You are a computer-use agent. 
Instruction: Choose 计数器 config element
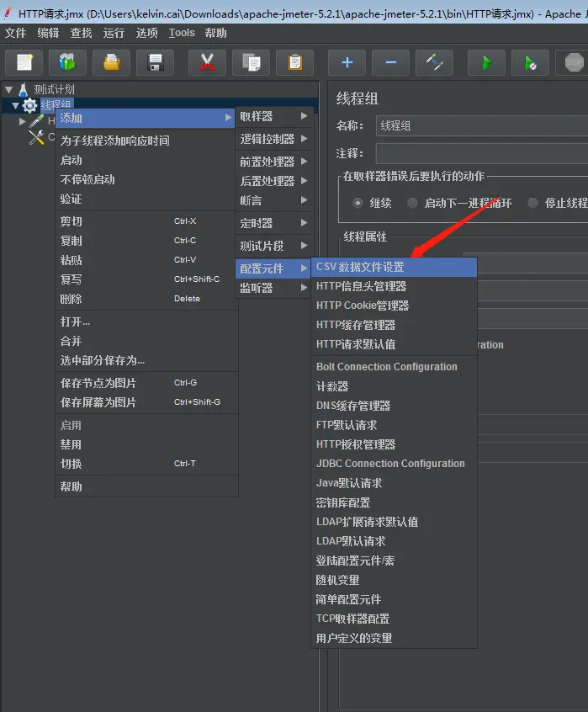(x=394, y=386)
